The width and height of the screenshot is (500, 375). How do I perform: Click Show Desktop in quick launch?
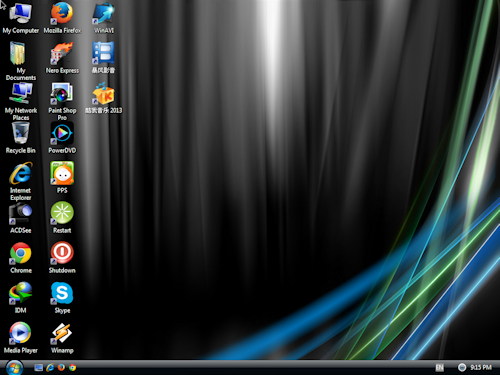pos(39,367)
